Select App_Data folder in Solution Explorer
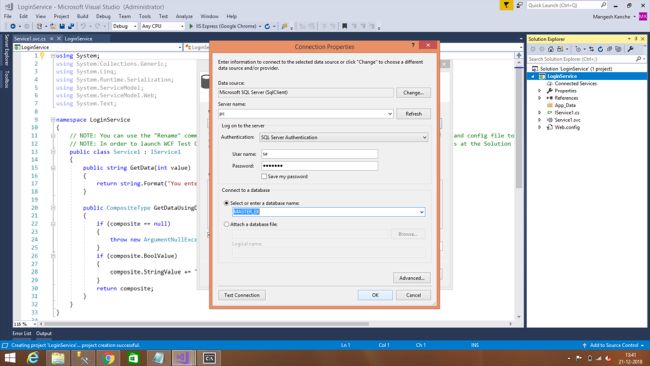 click(x=565, y=106)
